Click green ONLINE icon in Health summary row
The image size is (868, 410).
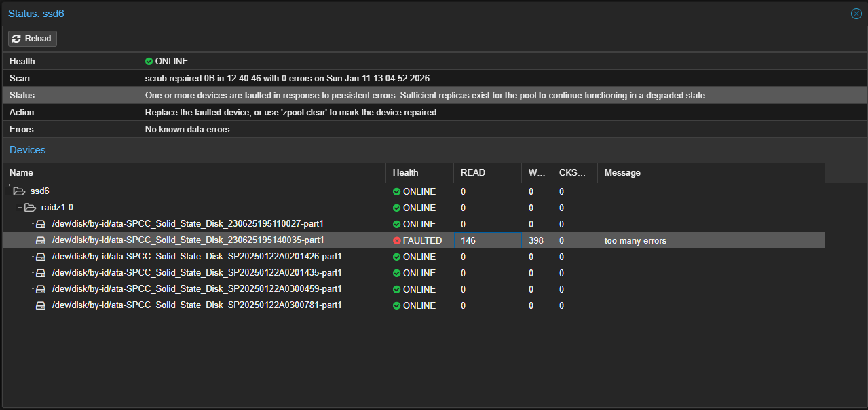(149, 62)
